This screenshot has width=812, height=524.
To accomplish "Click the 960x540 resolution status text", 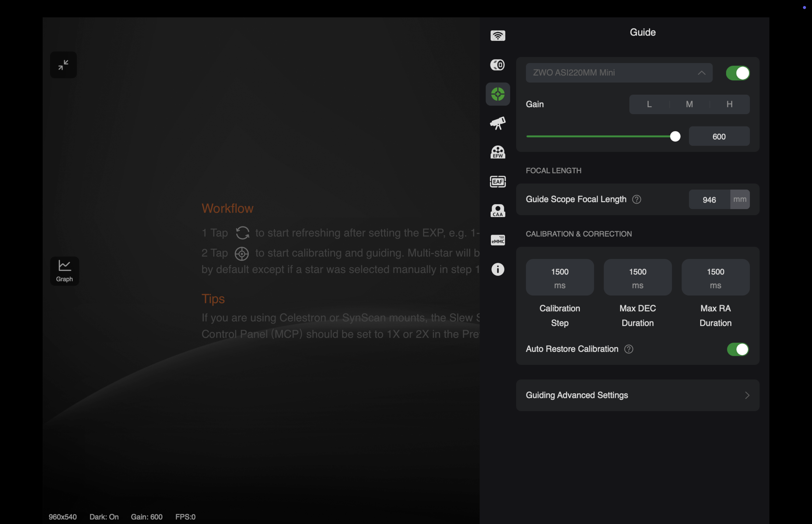I will point(62,517).
